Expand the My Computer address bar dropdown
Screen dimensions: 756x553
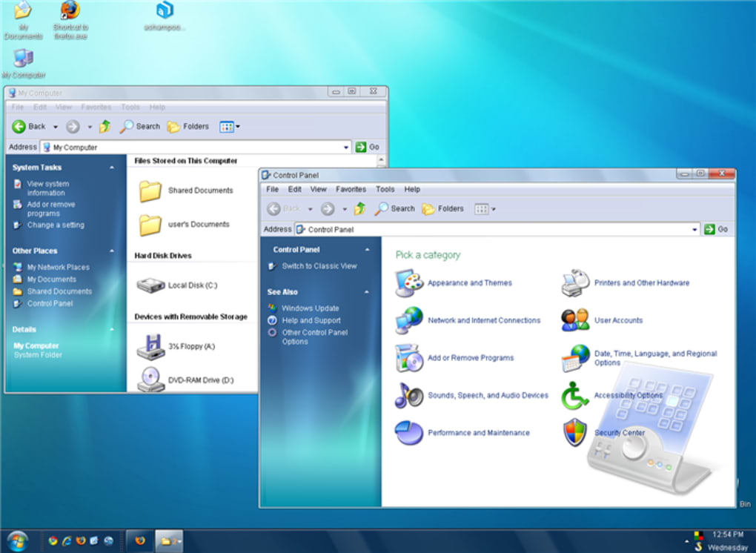tap(346, 147)
